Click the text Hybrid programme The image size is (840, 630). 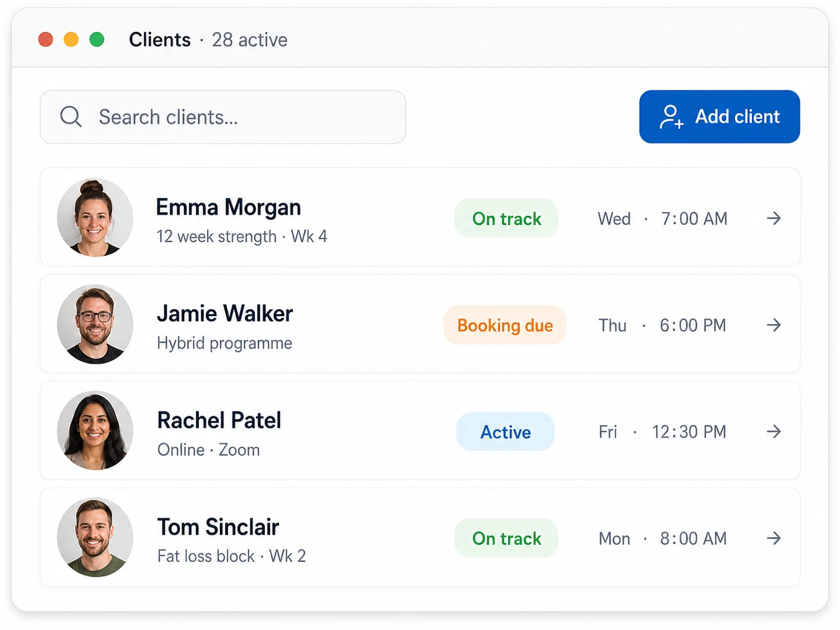click(x=225, y=343)
